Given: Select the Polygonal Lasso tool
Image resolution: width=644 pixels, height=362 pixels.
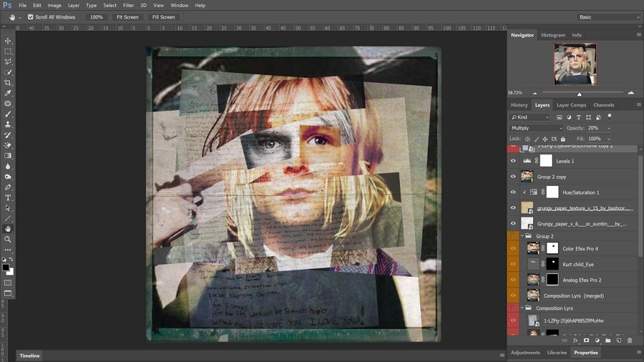Looking at the screenshot, I should [x=8, y=62].
